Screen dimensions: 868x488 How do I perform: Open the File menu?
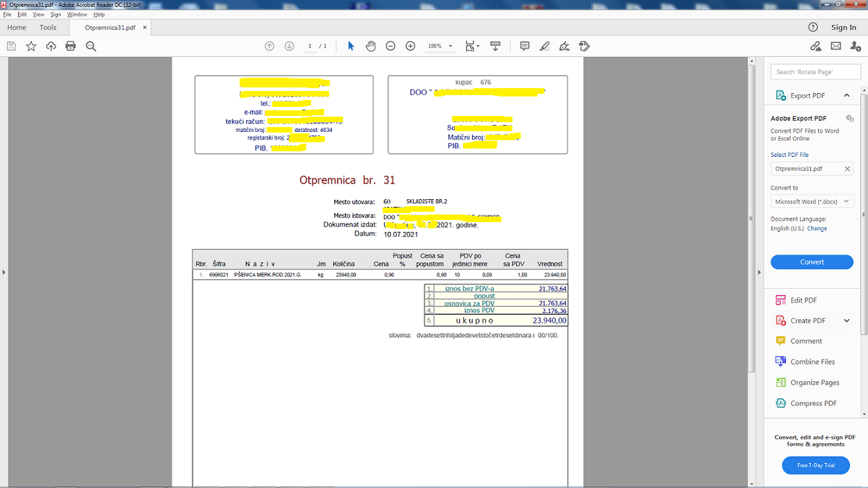pyautogui.click(x=7, y=15)
